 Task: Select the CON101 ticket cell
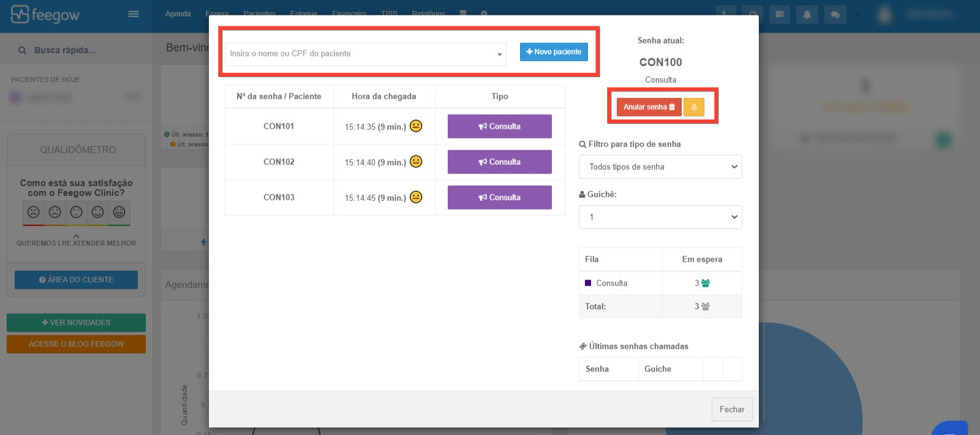(x=279, y=126)
